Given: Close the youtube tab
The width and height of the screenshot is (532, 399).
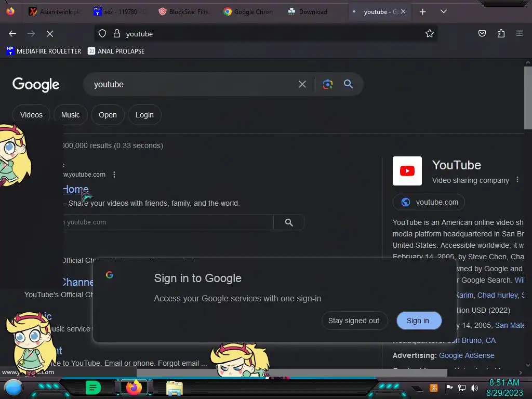Looking at the screenshot, I should coord(403,11).
